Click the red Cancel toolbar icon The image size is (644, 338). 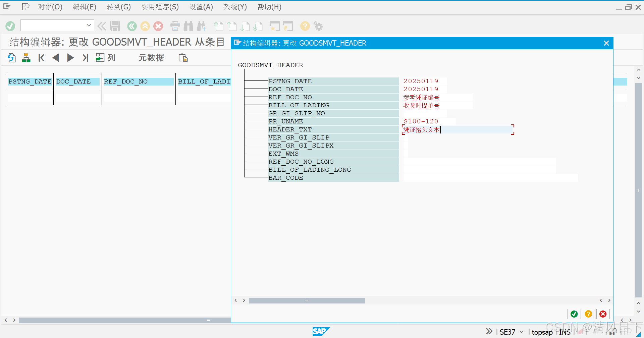158,26
